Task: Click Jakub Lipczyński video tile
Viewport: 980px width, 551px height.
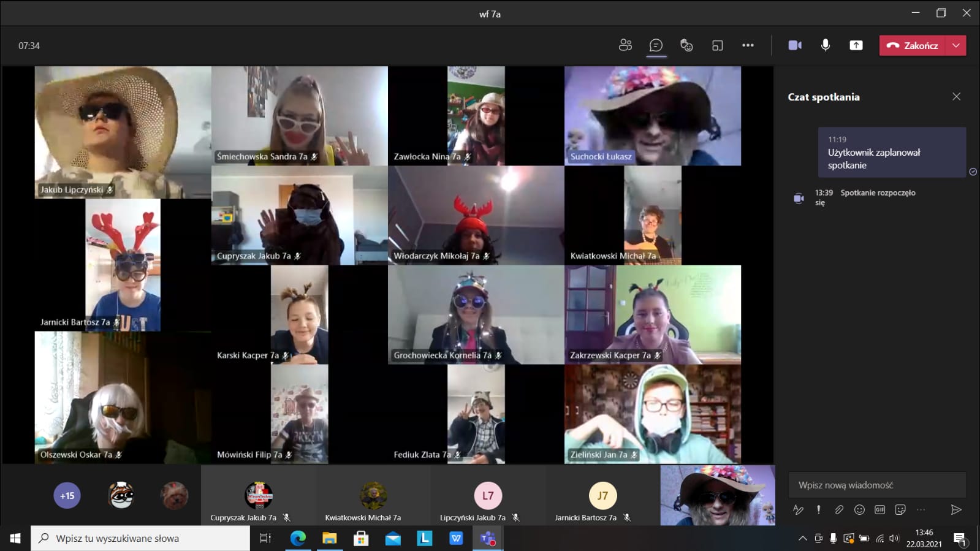Action: pyautogui.click(x=123, y=132)
